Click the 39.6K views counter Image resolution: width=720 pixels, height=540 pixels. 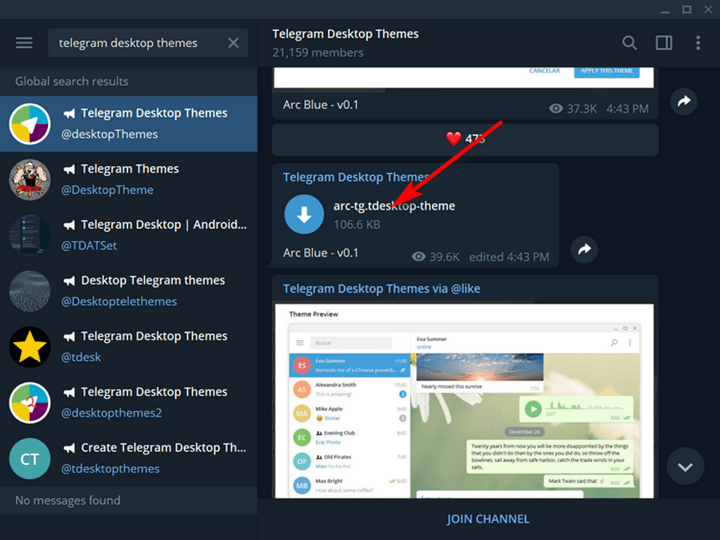[x=435, y=257]
